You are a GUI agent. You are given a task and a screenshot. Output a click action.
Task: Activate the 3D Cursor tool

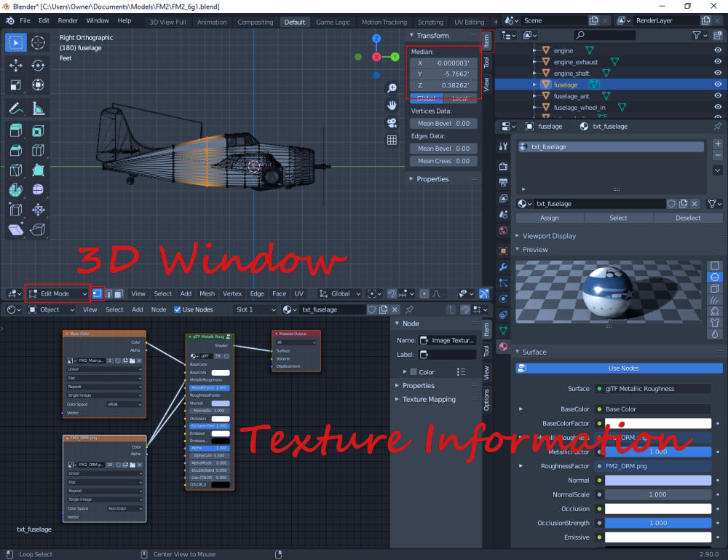click(x=38, y=43)
